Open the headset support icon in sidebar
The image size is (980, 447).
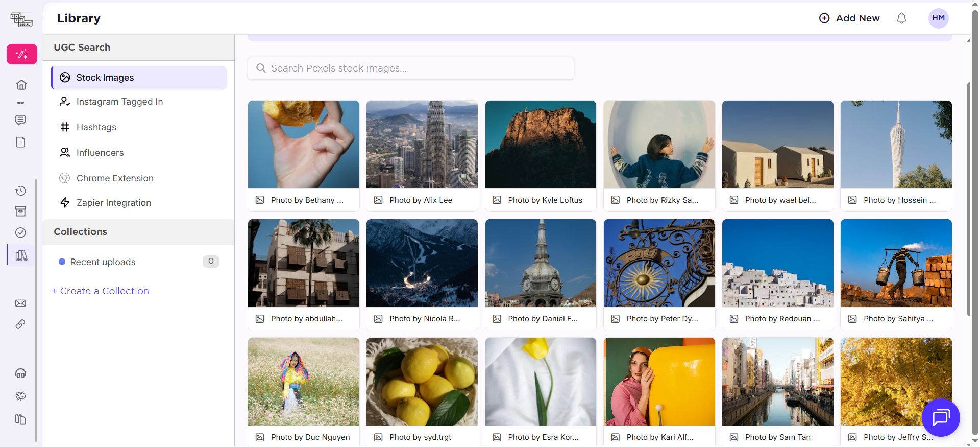tap(20, 373)
